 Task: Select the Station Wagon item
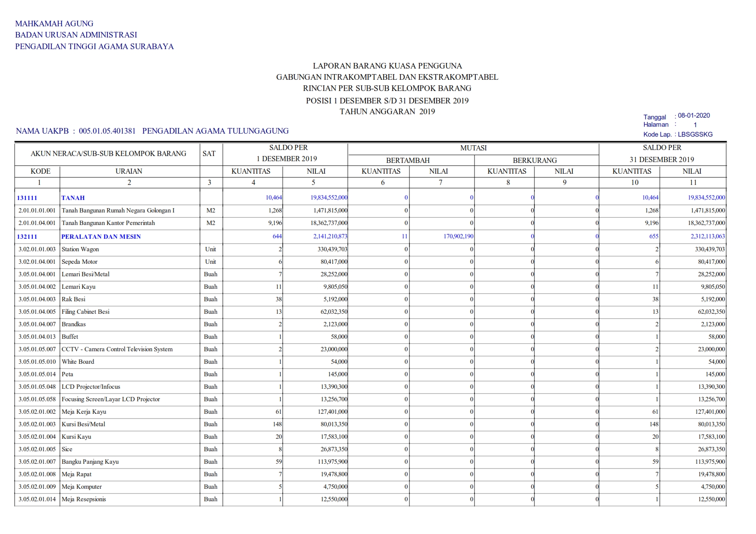(80, 250)
